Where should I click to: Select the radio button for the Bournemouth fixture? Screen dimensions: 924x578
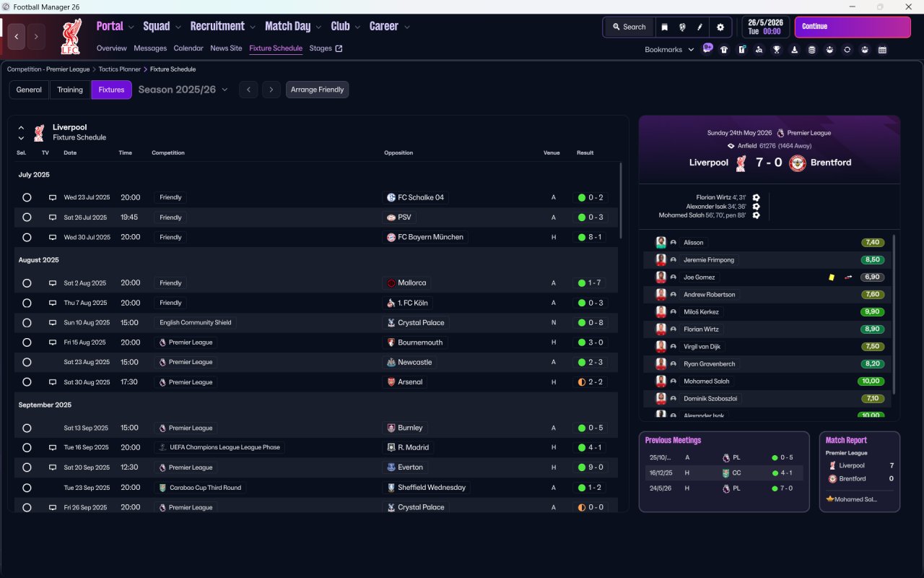point(27,342)
